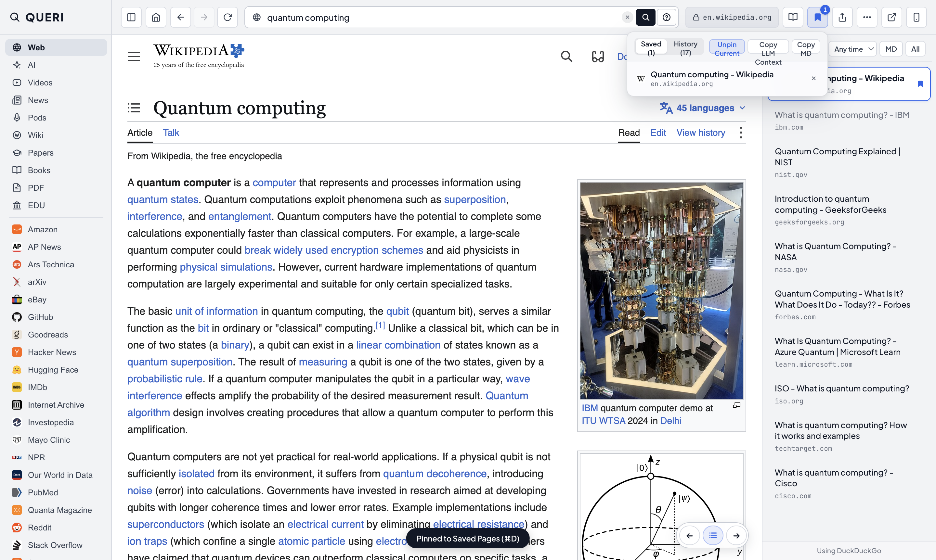The image size is (936, 560).
Task: Open Wikipedia article tools three-dot menu
Action: pyautogui.click(x=741, y=133)
